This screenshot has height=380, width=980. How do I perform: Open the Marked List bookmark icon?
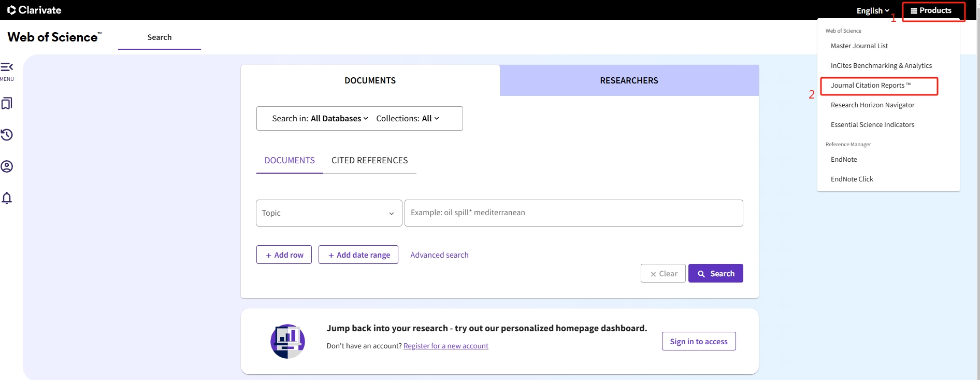(x=7, y=103)
